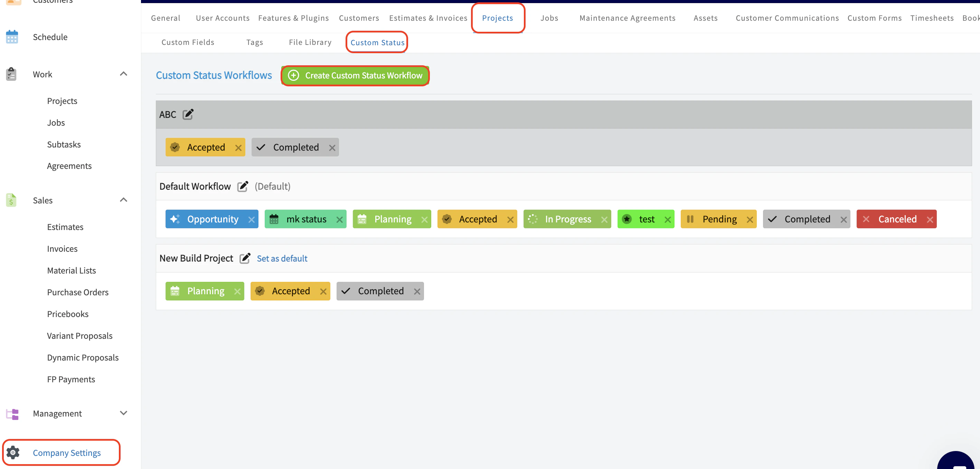Image resolution: width=980 pixels, height=469 pixels.
Task: Click the Pending status tag
Action: tap(719, 219)
